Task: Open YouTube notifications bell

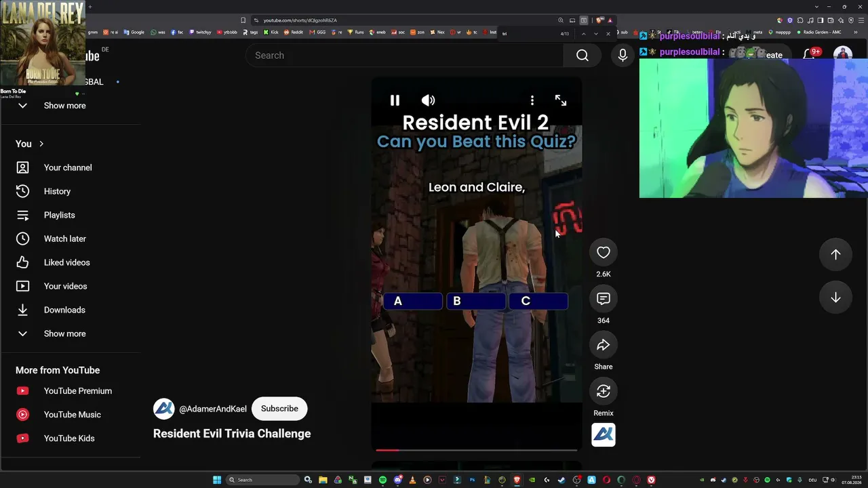Action: [810, 54]
